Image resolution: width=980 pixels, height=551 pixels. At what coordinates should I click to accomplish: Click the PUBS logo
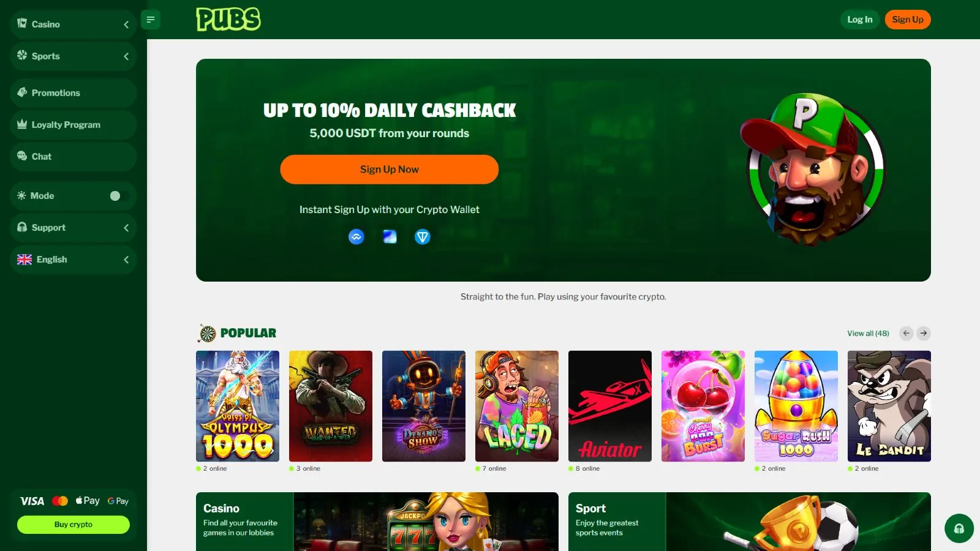(228, 19)
